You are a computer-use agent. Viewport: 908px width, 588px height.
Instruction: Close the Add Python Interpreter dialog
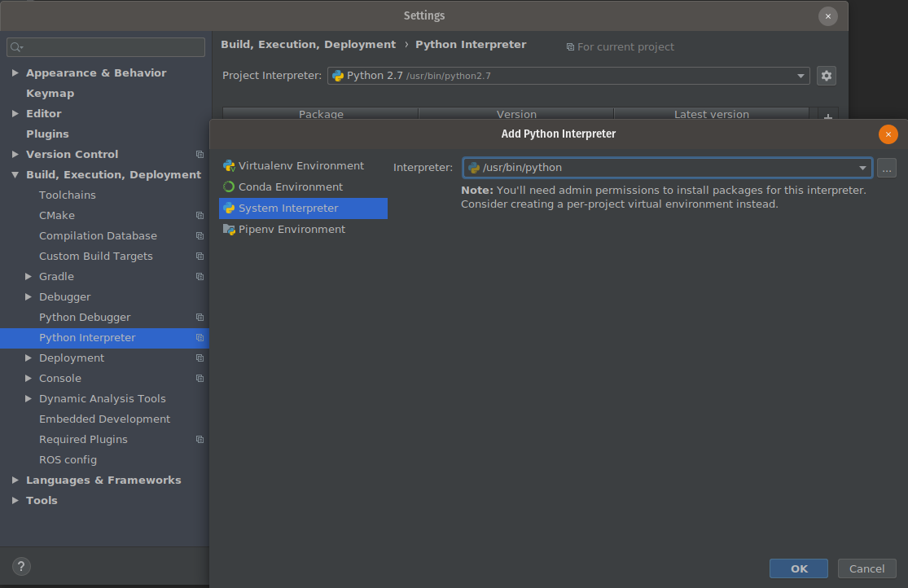tap(888, 134)
